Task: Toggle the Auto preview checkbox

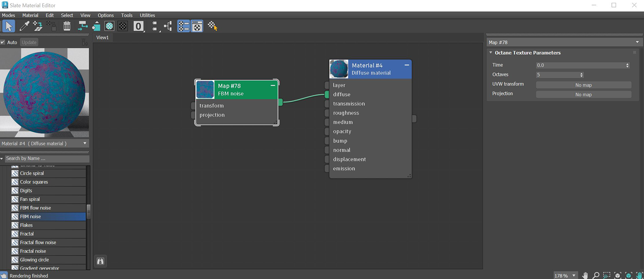Action: (x=3, y=42)
